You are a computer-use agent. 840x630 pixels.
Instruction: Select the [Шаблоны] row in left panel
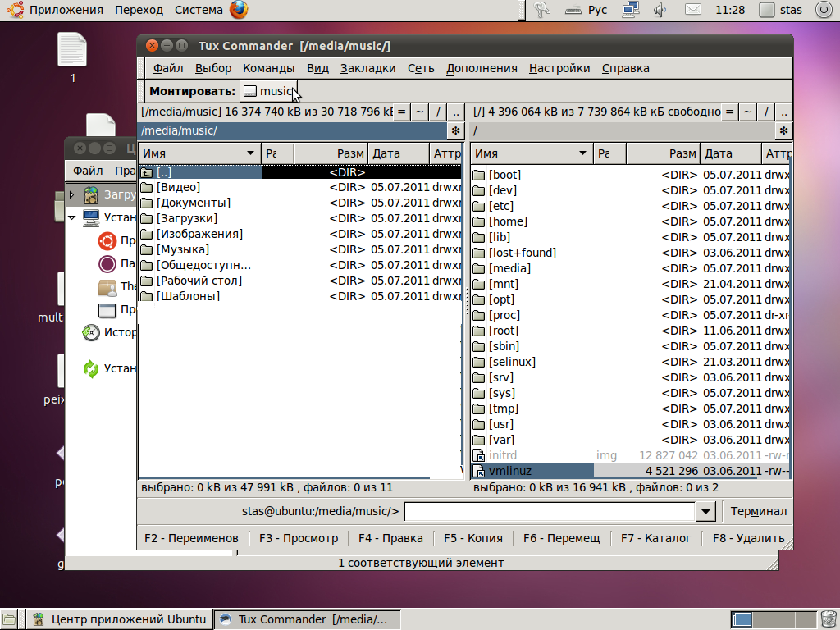pos(300,296)
